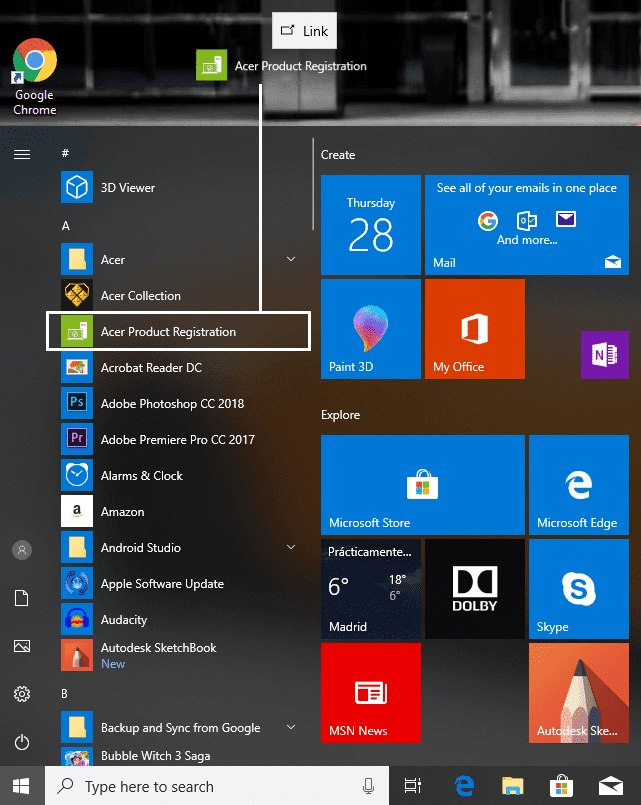This screenshot has height=805, width=641.
Task: Launch Acer Product Registration from app list
Action: pos(178,332)
